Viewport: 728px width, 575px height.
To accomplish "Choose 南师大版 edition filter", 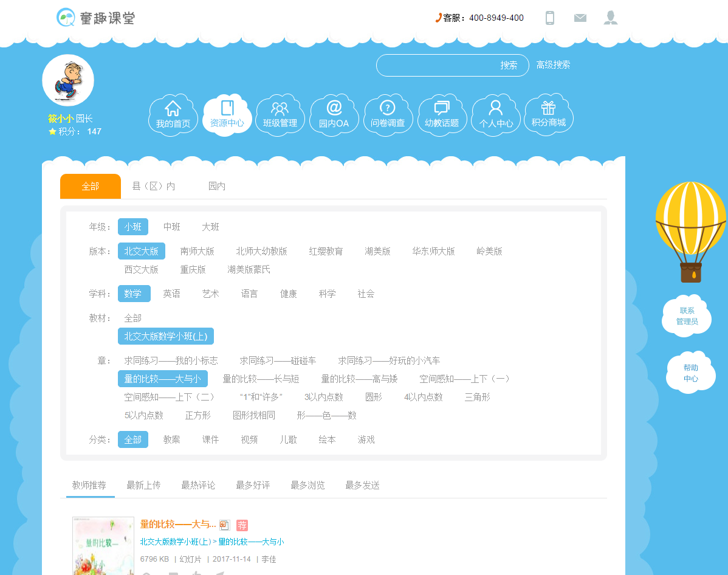I will (x=197, y=251).
